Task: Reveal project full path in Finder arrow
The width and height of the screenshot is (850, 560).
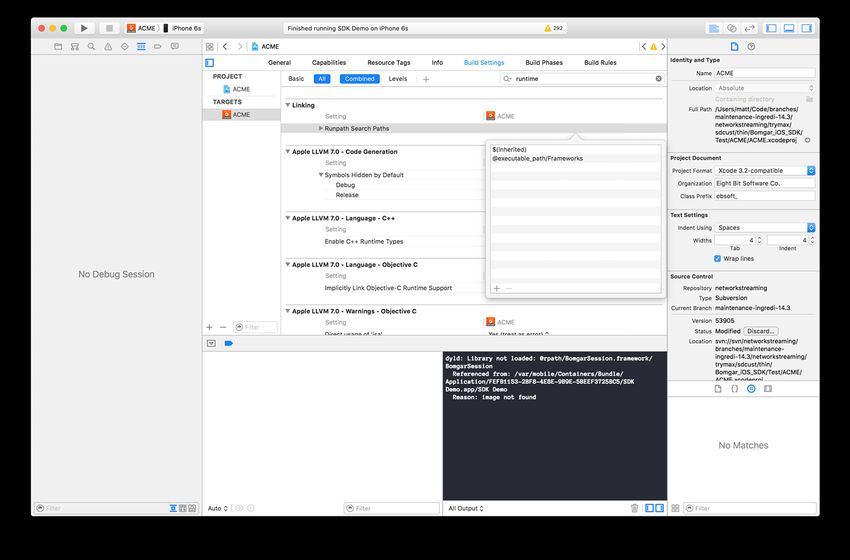Action: click(x=808, y=140)
